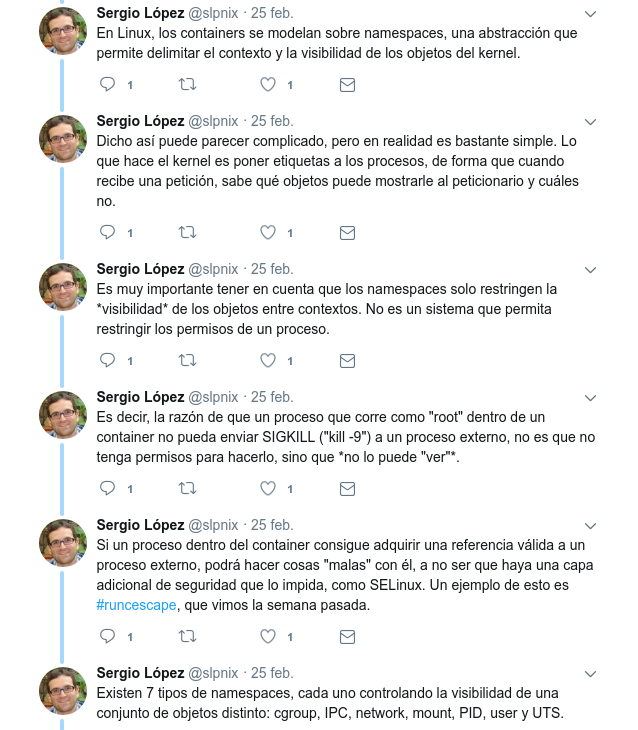Like the first tweet about Linux containers

[268, 85]
